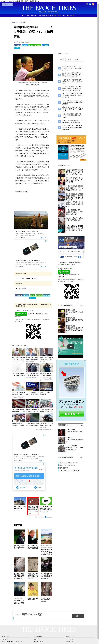The width and height of the screenshot is (99, 644).
Task: Click the RSS feed icon in the top header
Action: pyautogui.click(x=93, y=4)
